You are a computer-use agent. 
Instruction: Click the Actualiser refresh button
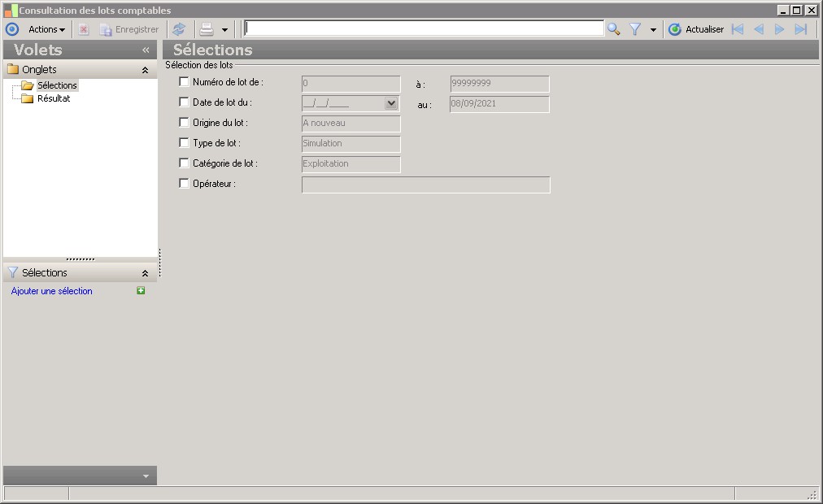696,29
